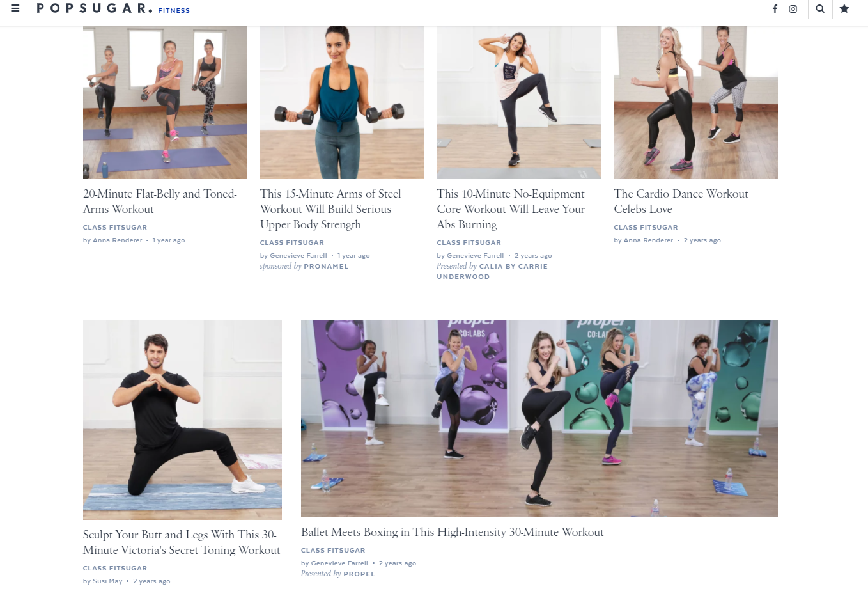Click author Susi May link

107,581
